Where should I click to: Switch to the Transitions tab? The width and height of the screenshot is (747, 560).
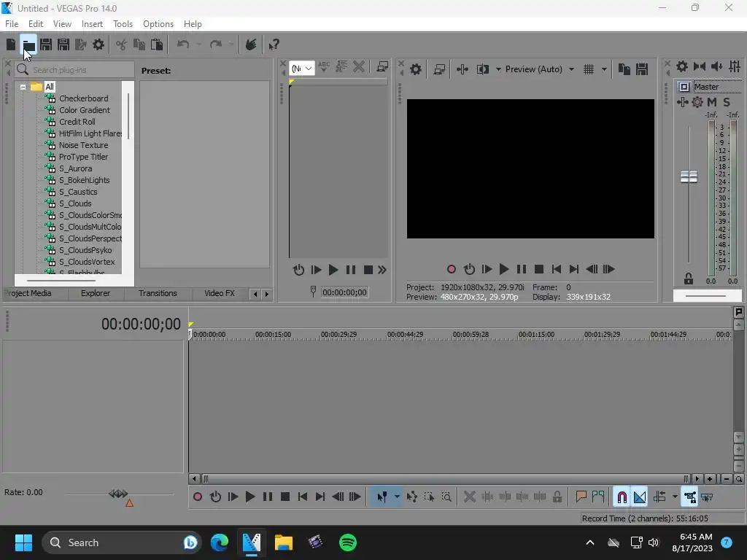pos(158,293)
